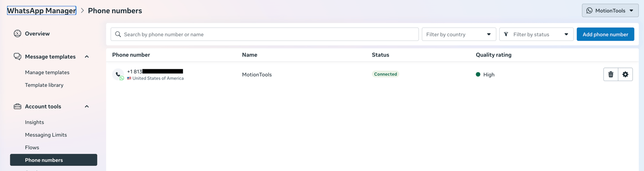
Task: Open Insights under Account tools
Action: click(x=34, y=122)
